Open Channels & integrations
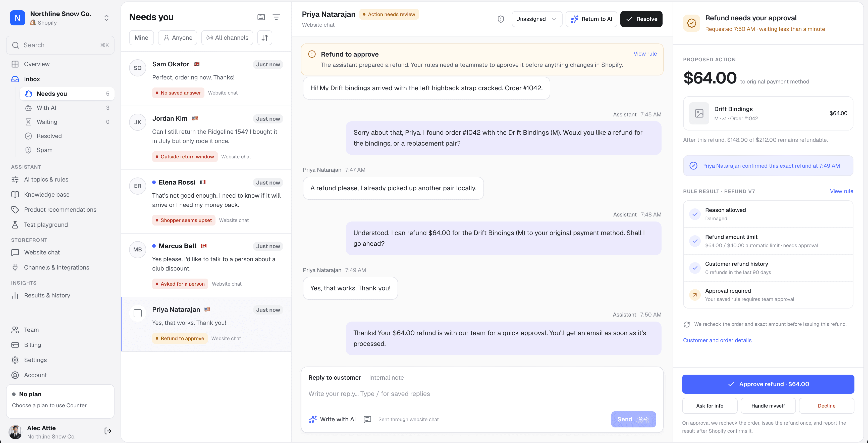868x443 pixels. coord(60,268)
